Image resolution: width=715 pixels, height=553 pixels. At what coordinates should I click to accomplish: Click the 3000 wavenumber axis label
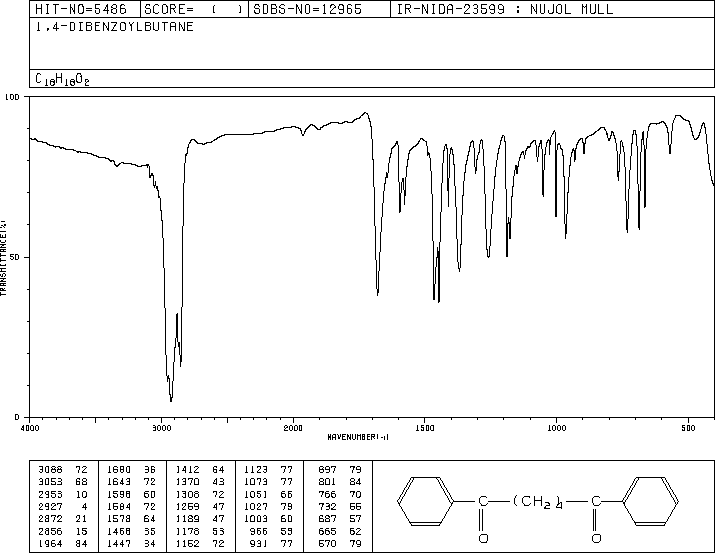161,428
